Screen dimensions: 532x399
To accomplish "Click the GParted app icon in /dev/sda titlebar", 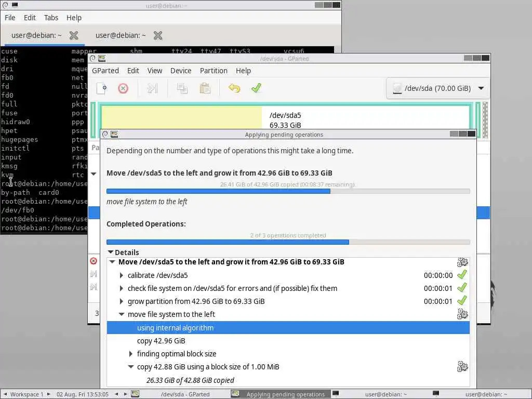I will 102,58.
